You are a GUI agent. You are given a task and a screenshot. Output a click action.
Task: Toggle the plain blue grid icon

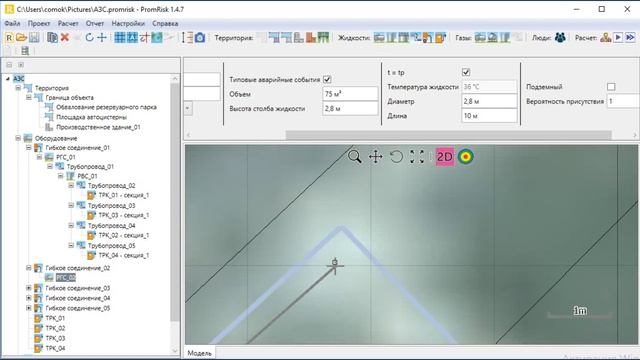coord(120,38)
